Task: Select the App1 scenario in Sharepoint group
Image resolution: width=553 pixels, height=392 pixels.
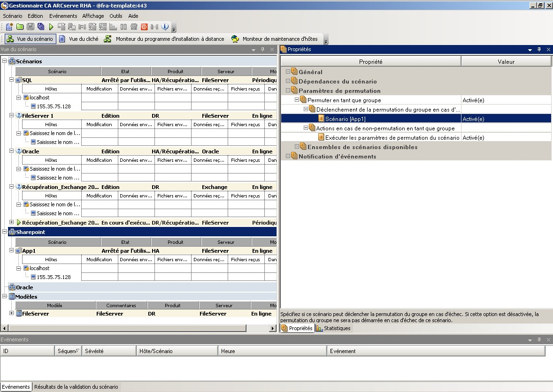Action: click(x=30, y=251)
